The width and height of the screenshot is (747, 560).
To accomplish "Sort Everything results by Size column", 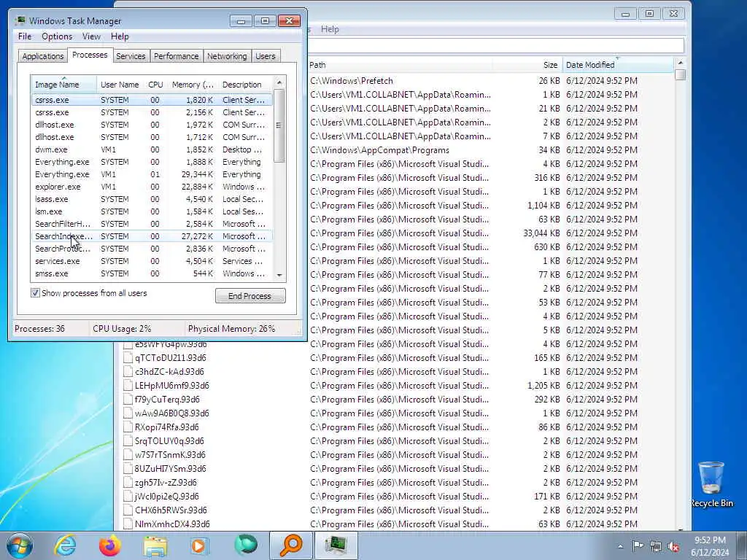I will point(527,65).
